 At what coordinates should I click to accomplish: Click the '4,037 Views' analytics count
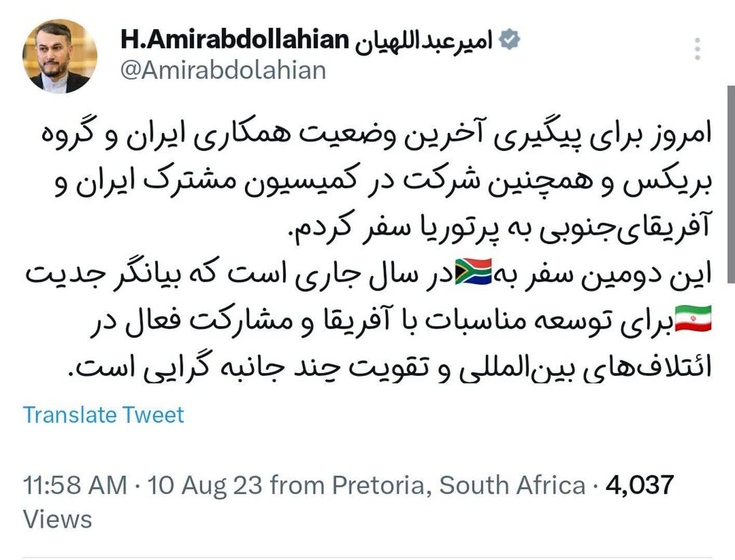[639, 485]
